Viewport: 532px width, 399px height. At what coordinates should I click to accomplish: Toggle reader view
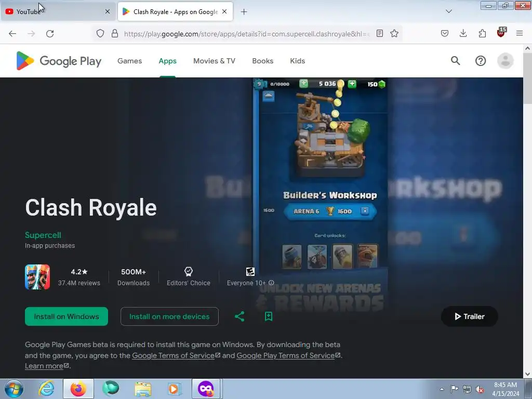tap(380, 33)
